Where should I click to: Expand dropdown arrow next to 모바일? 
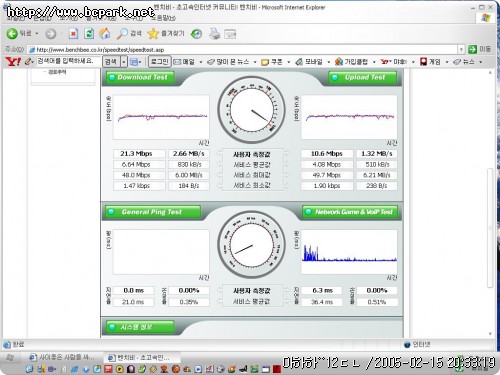click(328, 62)
